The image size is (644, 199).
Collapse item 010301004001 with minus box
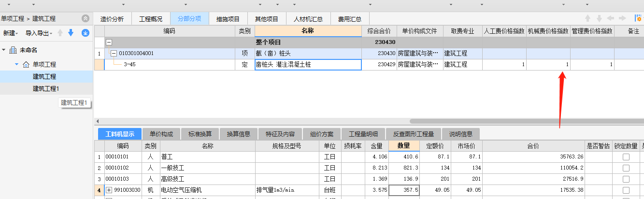(114, 53)
